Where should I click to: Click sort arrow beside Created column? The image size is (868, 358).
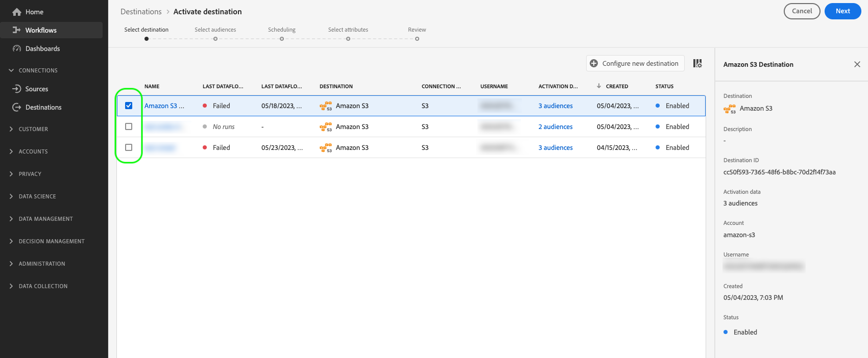tap(599, 86)
